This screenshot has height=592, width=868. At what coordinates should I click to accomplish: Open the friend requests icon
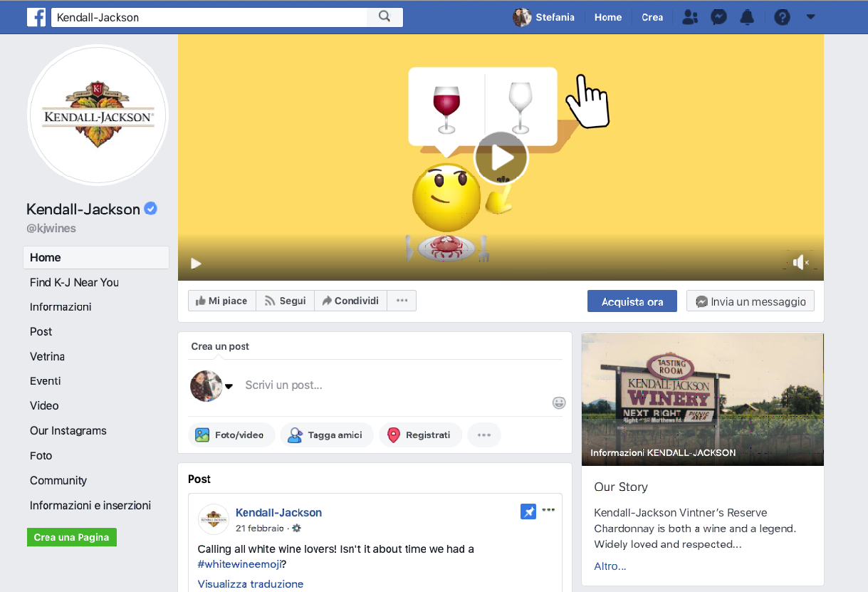[x=689, y=17]
